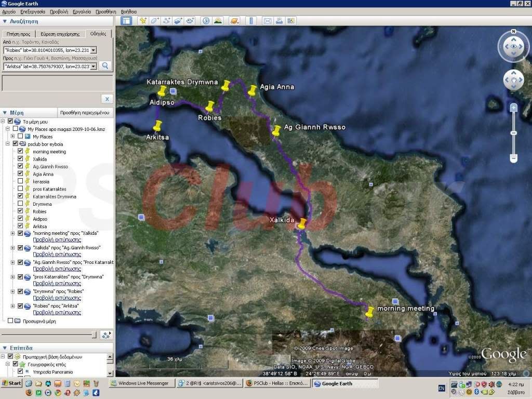Enable the kerassia placemark checkbox

click(20, 181)
